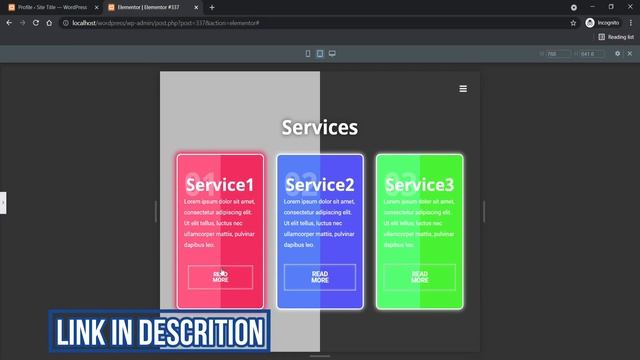The image size is (640, 360).
Task: Switch to mobile responsive preview icon
Action: [x=308, y=53]
